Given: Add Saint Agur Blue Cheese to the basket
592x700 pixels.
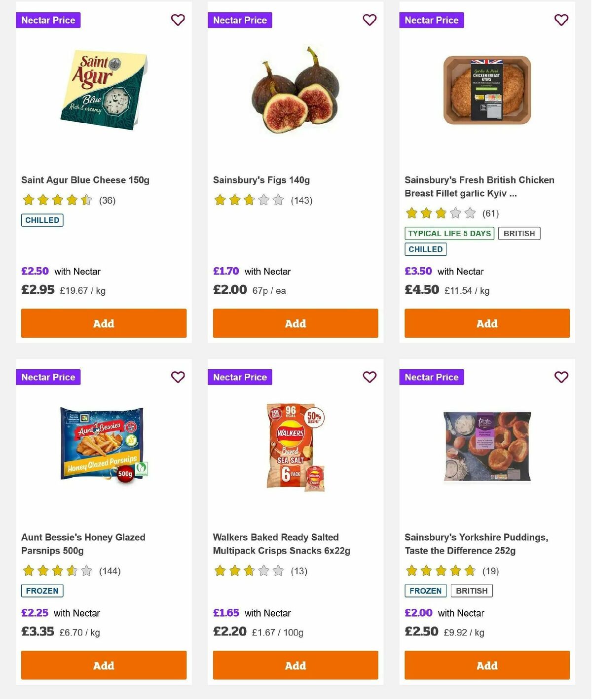Looking at the screenshot, I should point(103,323).
